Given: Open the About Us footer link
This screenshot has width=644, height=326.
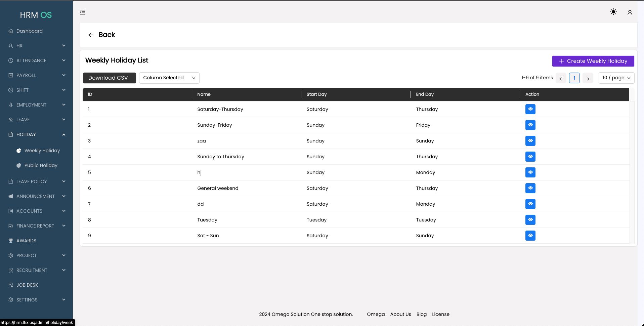Looking at the screenshot, I should 400,314.
